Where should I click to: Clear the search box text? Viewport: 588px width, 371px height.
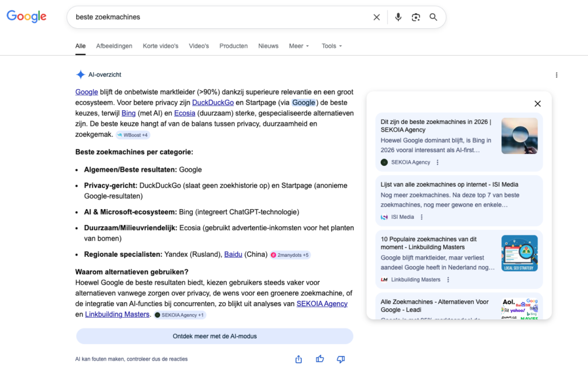(x=377, y=17)
